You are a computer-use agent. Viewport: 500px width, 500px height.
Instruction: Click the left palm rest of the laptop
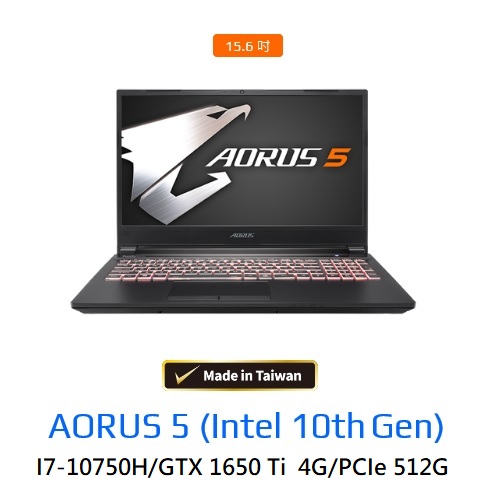click(127, 293)
